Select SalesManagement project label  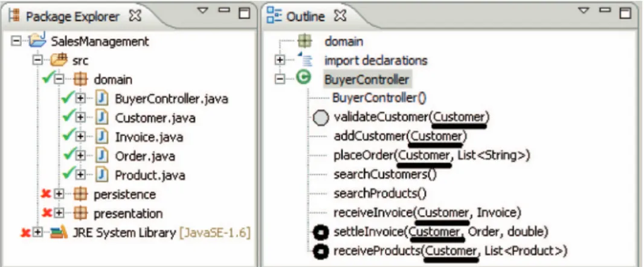100,42
